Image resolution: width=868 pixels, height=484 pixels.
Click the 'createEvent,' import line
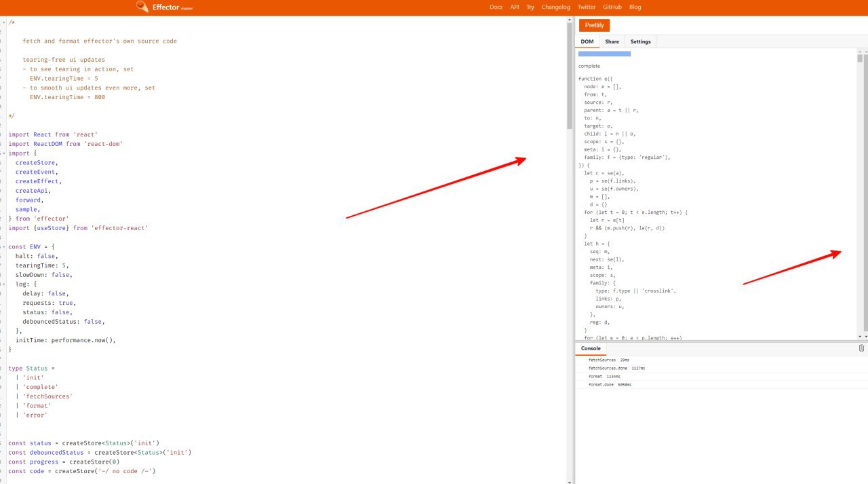[37, 172]
